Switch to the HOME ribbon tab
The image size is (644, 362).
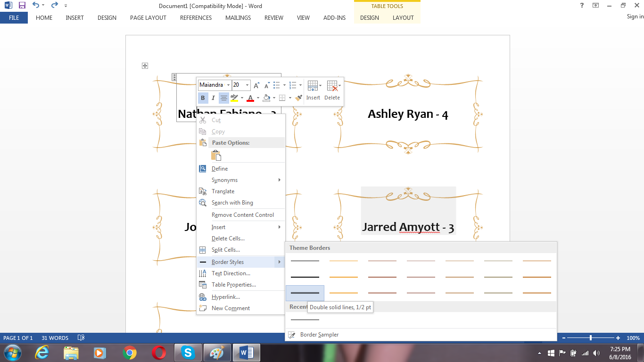(44, 18)
